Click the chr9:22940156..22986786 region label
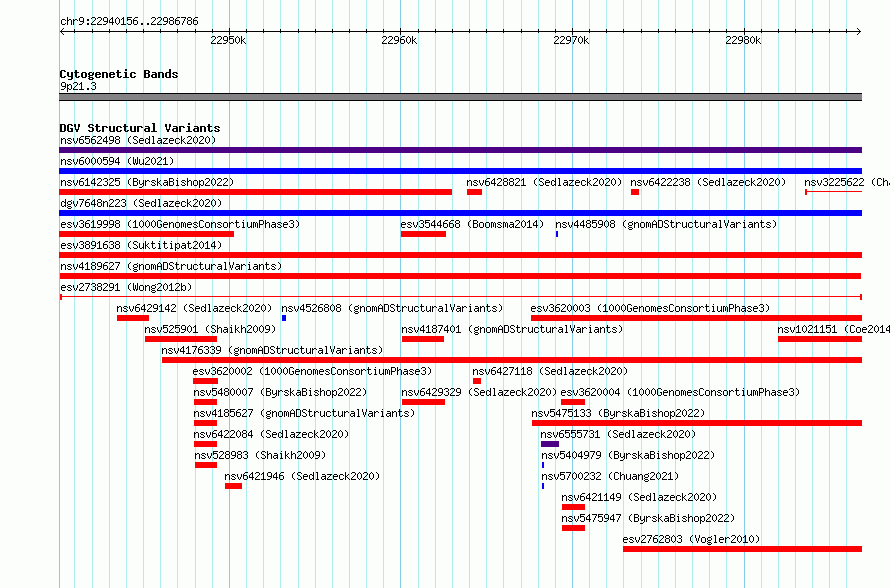This screenshot has height=588, width=890. pos(129,22)
